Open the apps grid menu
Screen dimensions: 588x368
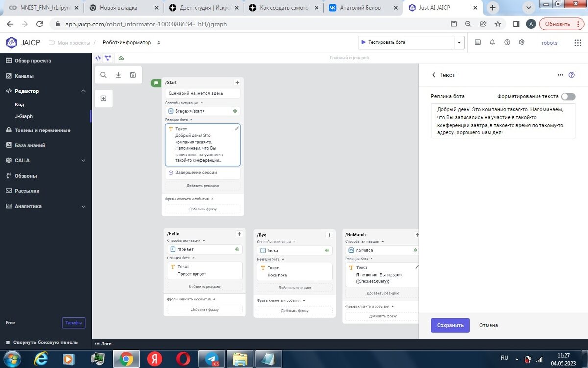(x=578, y=43)
